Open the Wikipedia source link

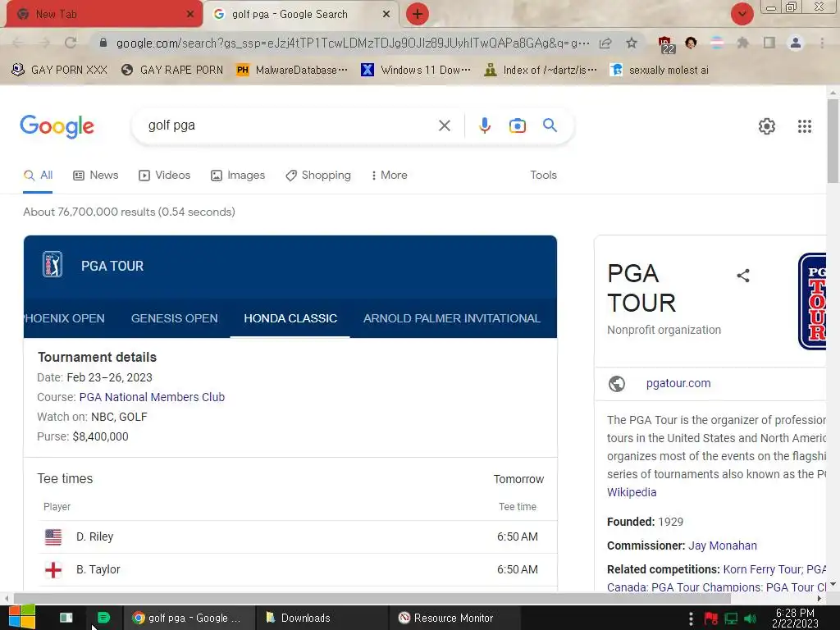(x=632, y=492)
